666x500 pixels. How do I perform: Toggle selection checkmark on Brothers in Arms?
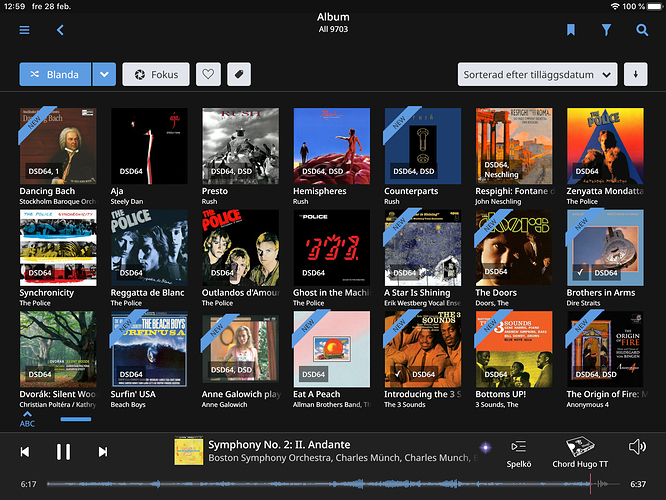[580, 272]
